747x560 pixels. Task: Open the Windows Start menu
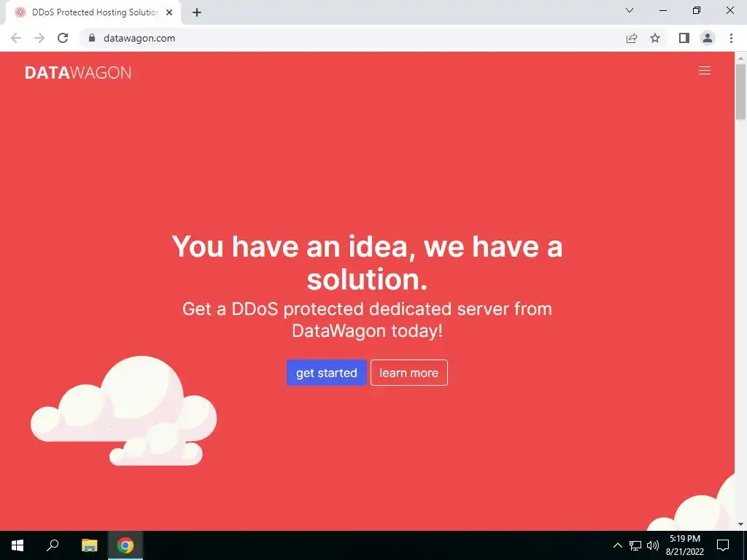click(18, 545)
